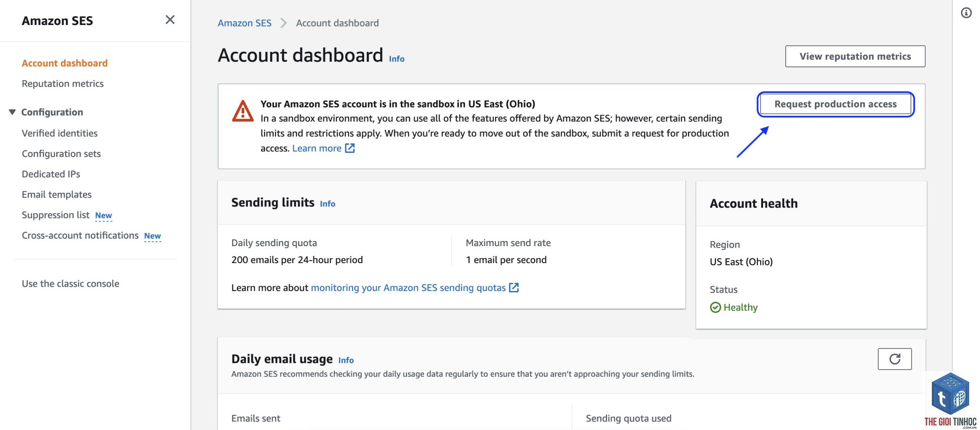Viewport: 980px width, 430px height.
Task: Open Reputation metrics in sidebar
Action: point(63,83)
